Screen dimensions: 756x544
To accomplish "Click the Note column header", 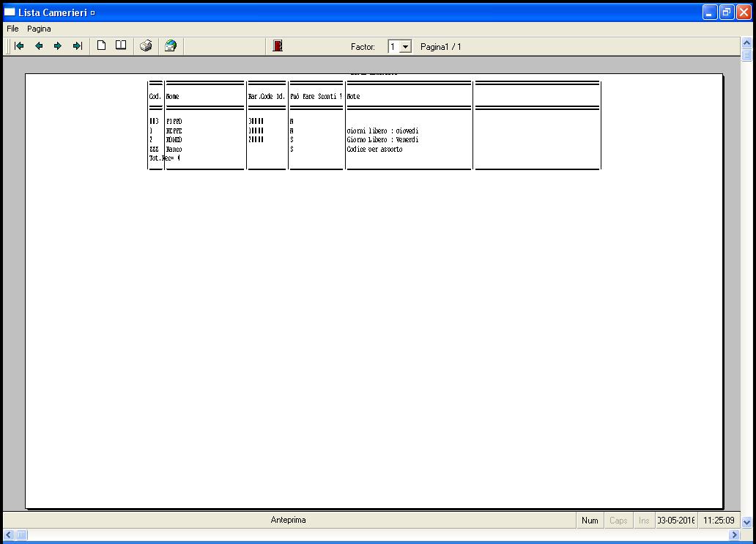I will (x=353, y=97).
